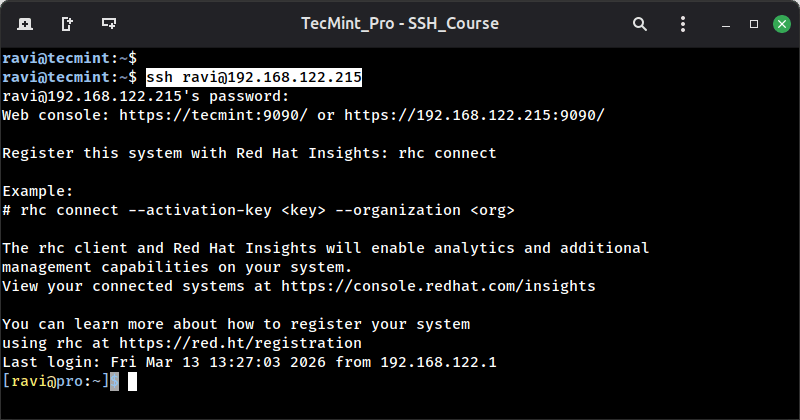Image resolution: width=800 pixels, height=420 pixels.
Task: Click the Last login timestamp line
Action: [249, 362]
